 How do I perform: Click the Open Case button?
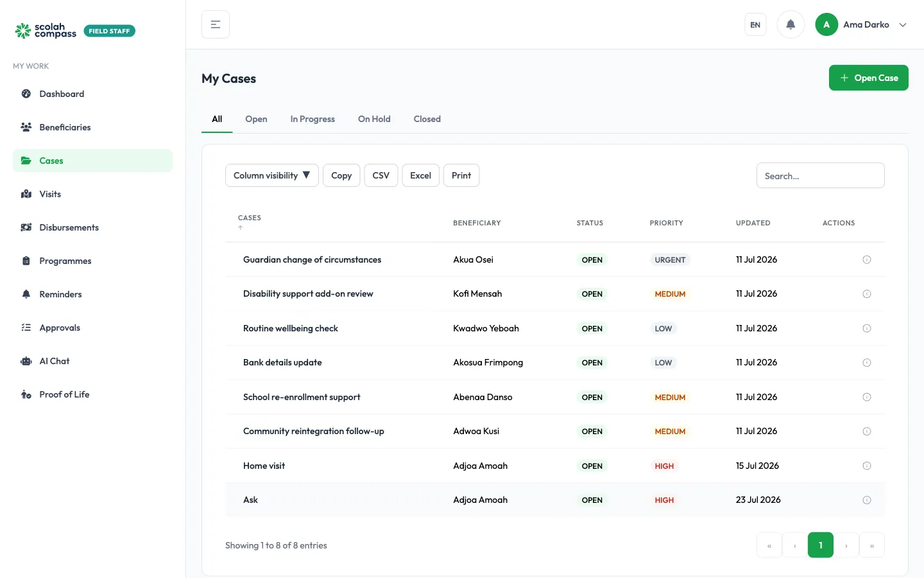[x=869, y=78]
